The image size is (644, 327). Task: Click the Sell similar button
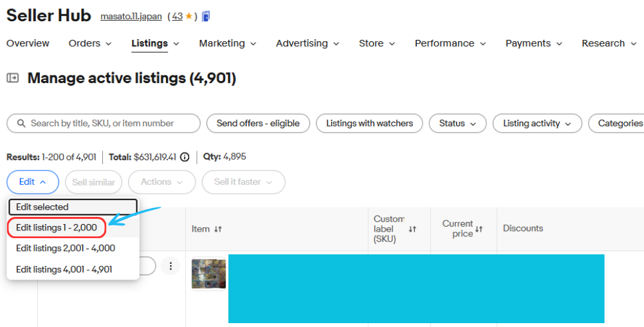coord(94,182)
